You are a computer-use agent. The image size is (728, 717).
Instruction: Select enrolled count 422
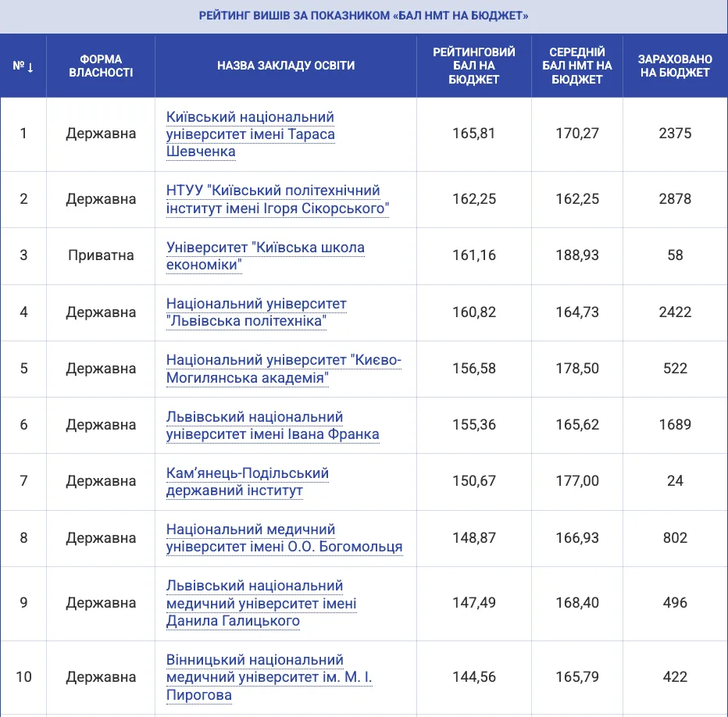[x=675, y=677]
